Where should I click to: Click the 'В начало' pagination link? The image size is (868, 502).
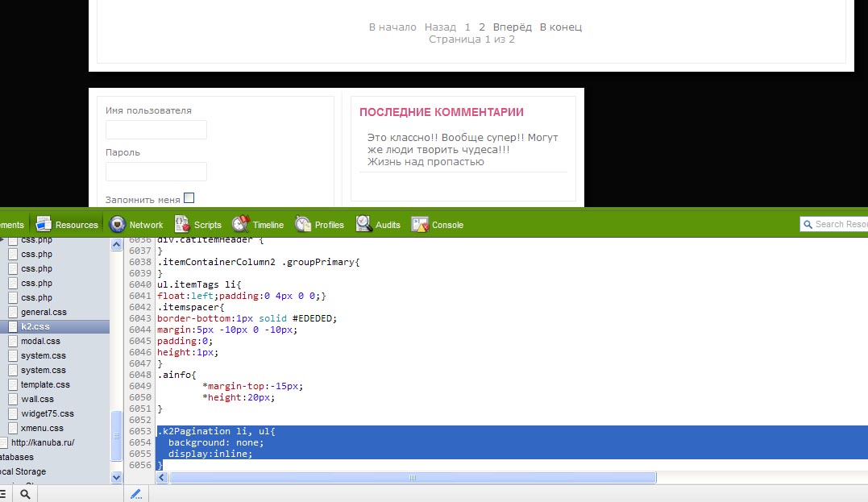click(392, 27)
